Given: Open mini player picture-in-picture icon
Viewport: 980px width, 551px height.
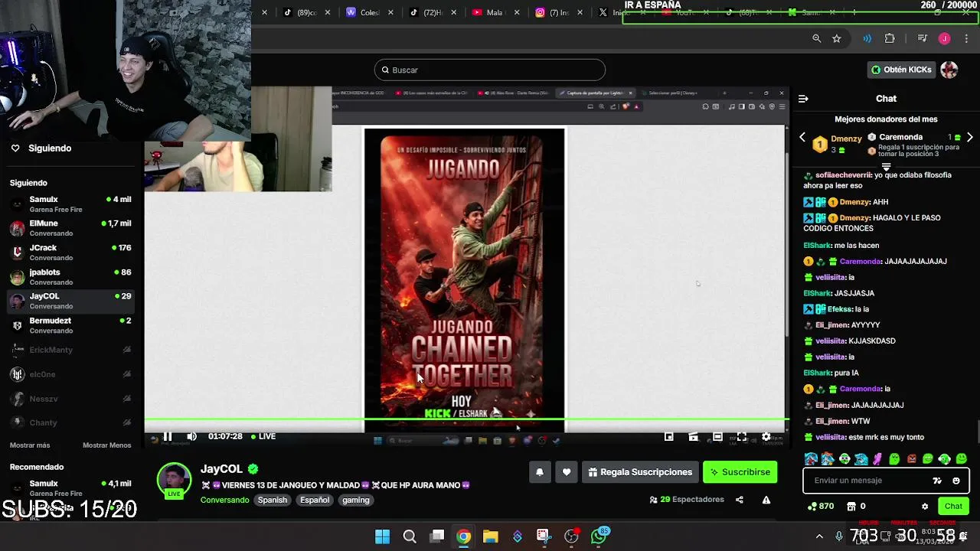Looking at the screenshot, I should (668, 436).
